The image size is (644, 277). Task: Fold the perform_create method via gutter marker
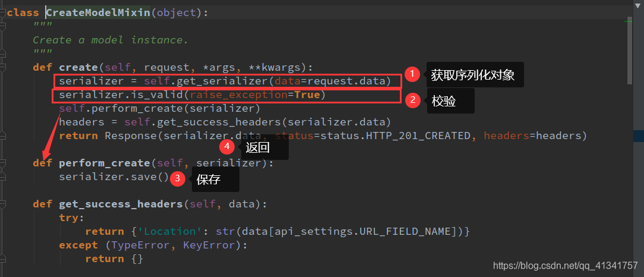pyautogui.click(x=3, y=163)
